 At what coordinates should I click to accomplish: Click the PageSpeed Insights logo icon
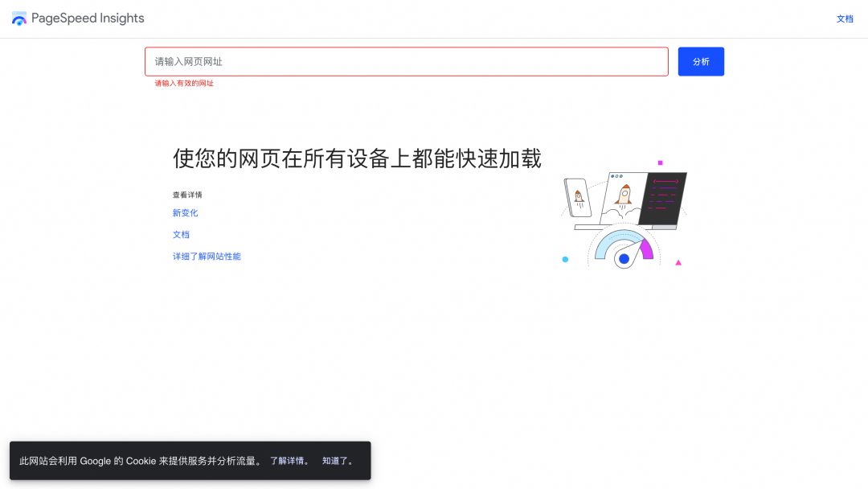tap(18, 18)
